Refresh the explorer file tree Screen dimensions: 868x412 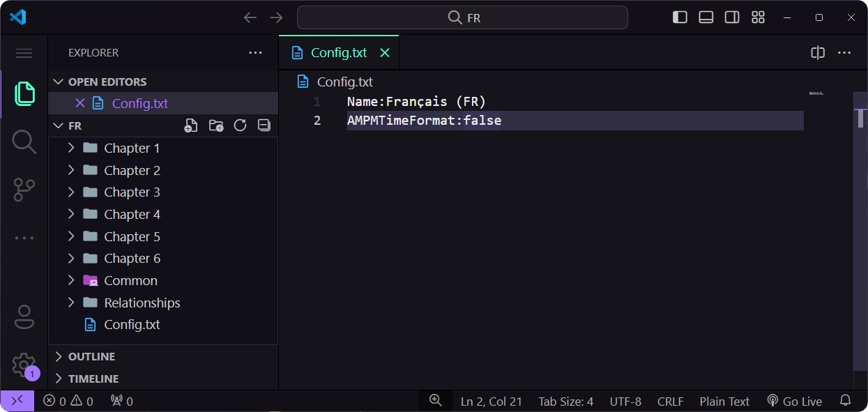click(240, 125)
